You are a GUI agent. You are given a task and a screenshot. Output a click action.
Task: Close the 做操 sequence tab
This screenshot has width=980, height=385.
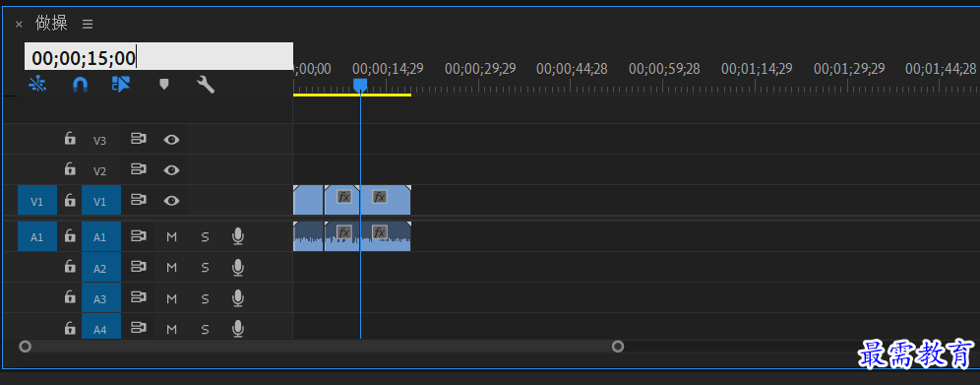[19, 25]
